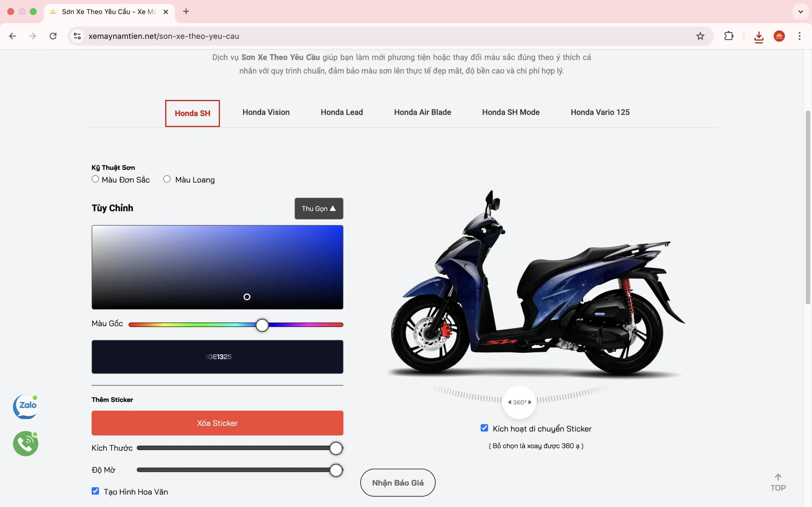Click the 360° rotate control

pos(519,402)
